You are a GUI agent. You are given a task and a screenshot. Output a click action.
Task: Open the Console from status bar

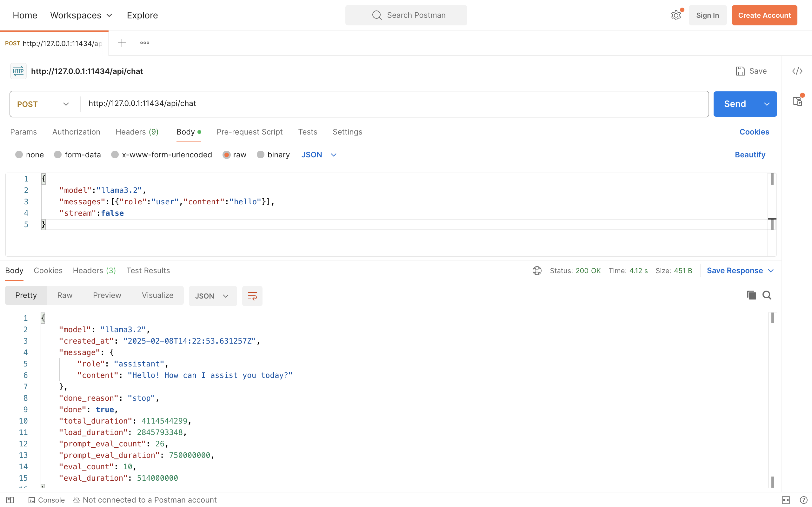click(47, 500)
